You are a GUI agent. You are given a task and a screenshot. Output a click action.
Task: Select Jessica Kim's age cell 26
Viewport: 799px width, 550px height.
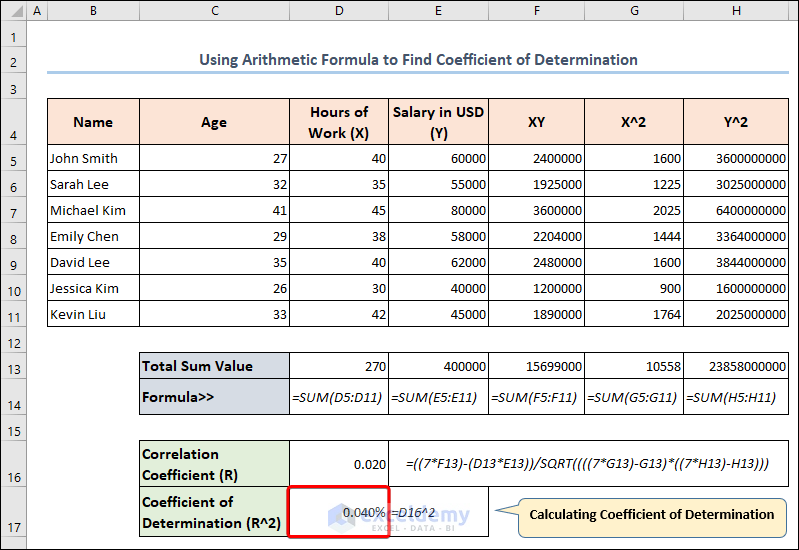(214, 288)
